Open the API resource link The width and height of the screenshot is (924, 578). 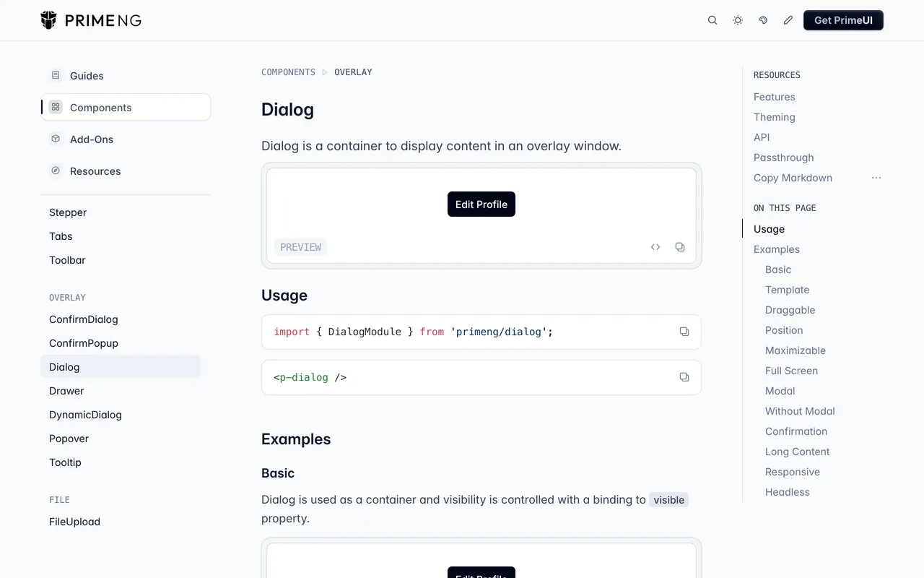[x=762, y=137]
